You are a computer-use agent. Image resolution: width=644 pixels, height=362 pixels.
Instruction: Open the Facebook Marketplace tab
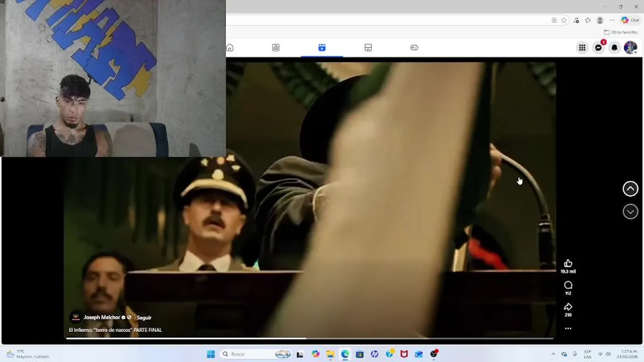pos(368,48)
